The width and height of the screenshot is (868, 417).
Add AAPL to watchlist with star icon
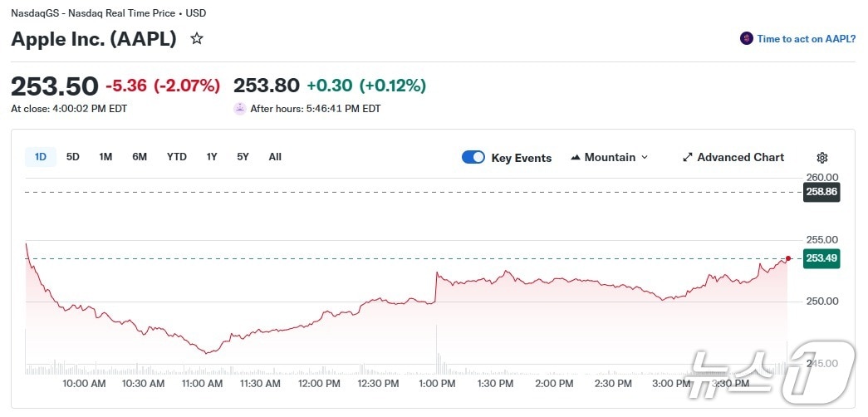coord(197,38)
